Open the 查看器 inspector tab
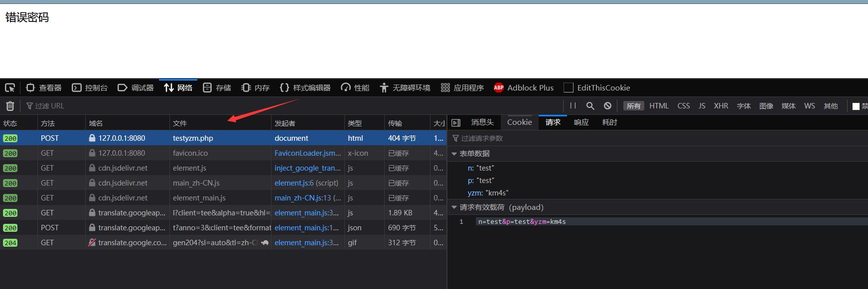Image resolution: width=868 pixels, height=289 pixels. (x=44, y=88)
